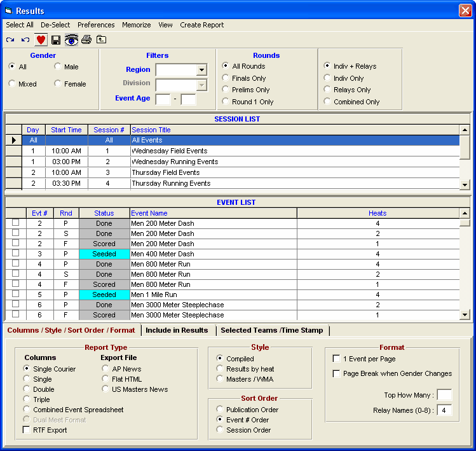Open the View menu
The width and height of the screenshot is (476, 451).
[165, 25]
